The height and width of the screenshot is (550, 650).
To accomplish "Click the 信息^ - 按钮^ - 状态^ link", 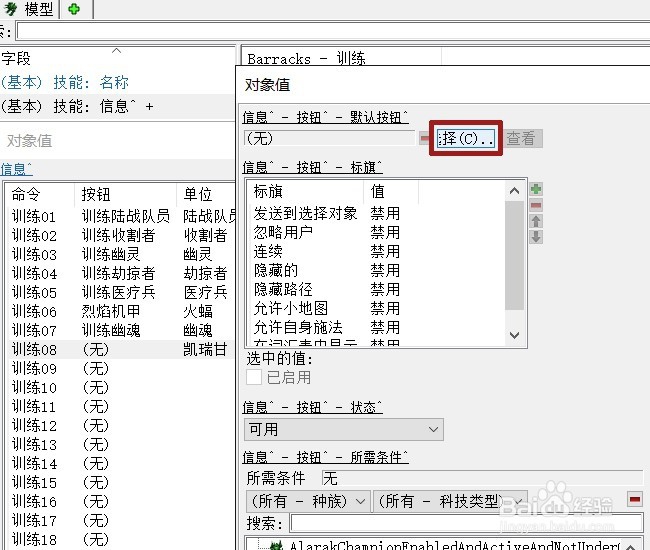I will coord(313,407).
